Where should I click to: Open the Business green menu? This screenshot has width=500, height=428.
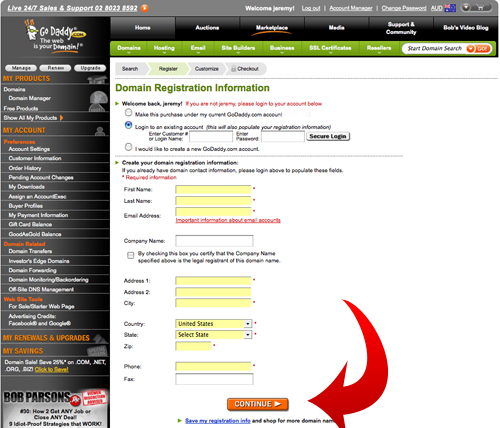pyautogui.click(x=282, y=48)
